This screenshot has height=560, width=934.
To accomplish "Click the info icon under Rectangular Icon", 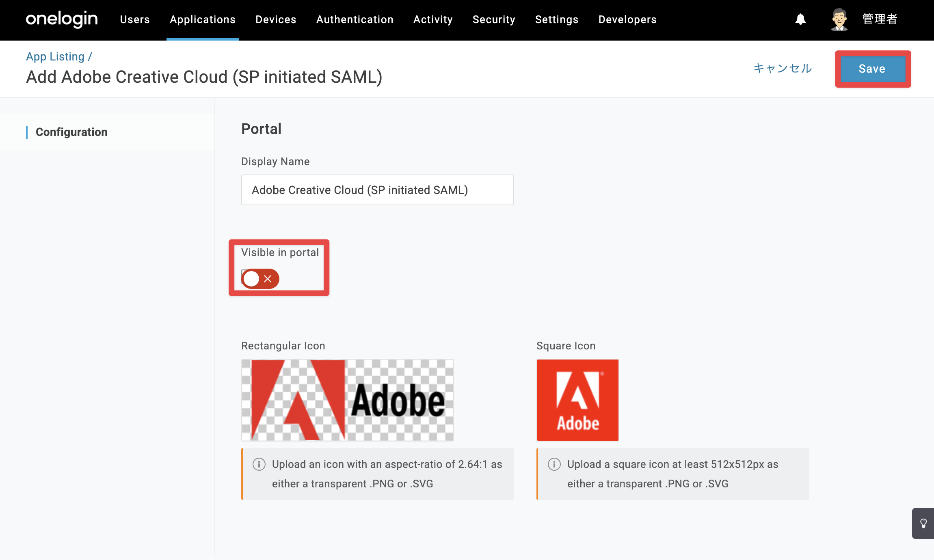I will click(x=259, y=464).
